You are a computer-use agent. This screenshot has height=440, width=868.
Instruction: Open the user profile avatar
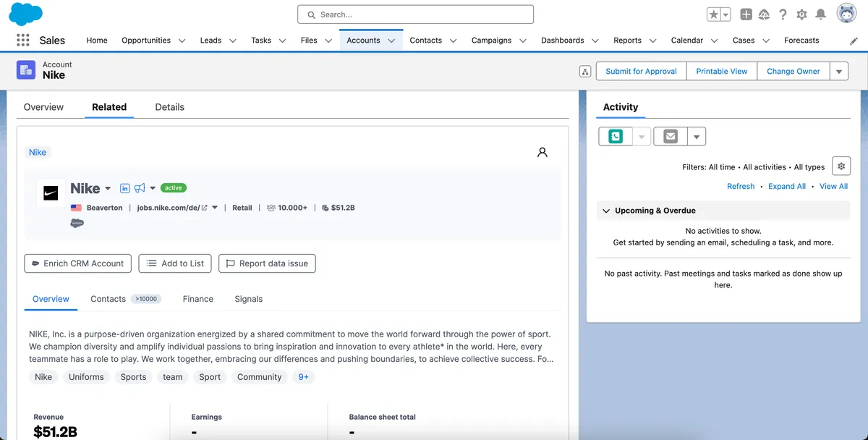tap(846, 14)
